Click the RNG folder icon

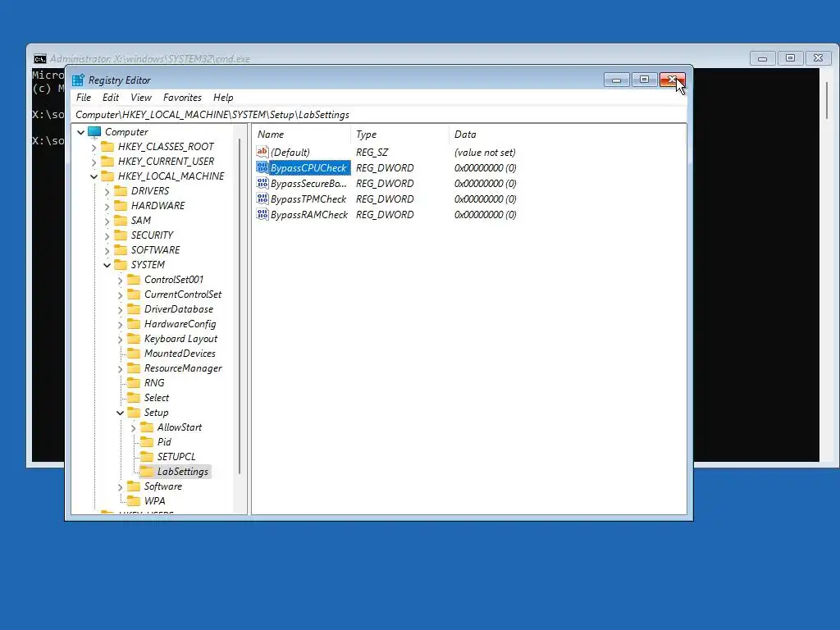134,383
